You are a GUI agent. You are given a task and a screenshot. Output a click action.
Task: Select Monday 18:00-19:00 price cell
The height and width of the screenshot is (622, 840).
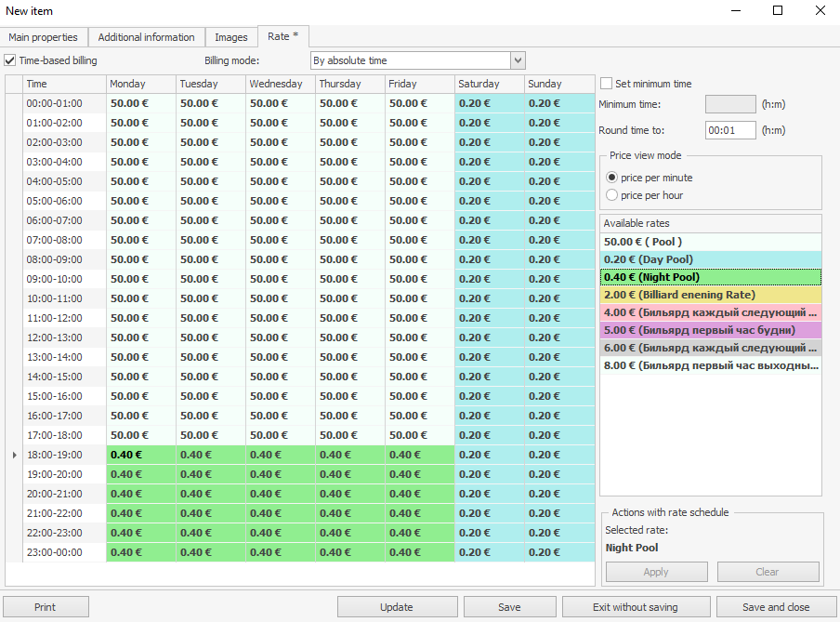click(141, 455)
